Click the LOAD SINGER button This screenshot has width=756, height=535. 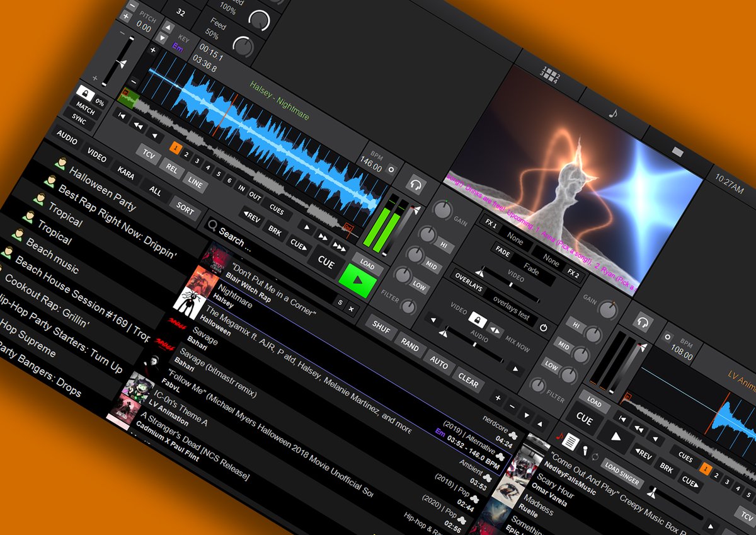[x=622, y=474]
